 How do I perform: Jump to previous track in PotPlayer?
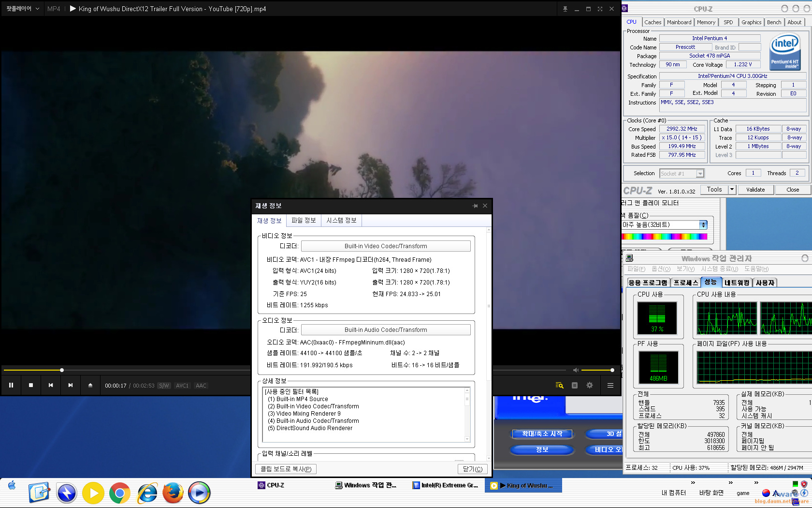click(51, 385)
